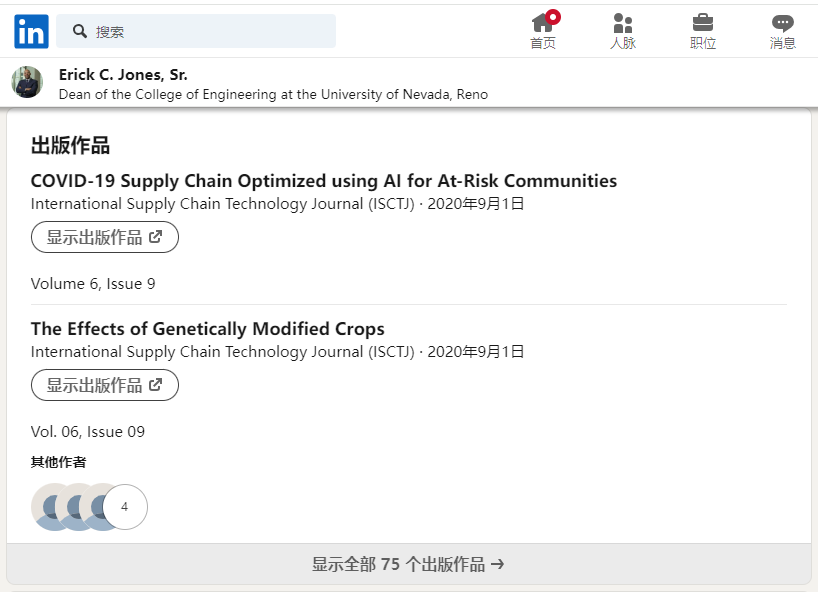
Task: Click the LinkedIn logo icon
Action: tap(31, 32)
